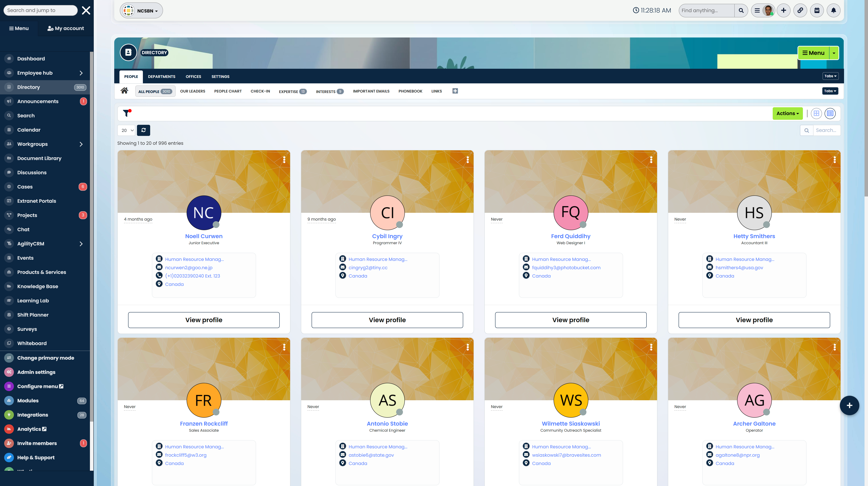Expand the Employee hub submenu
This screenshot has height=486, width=868.
[81, 73]
